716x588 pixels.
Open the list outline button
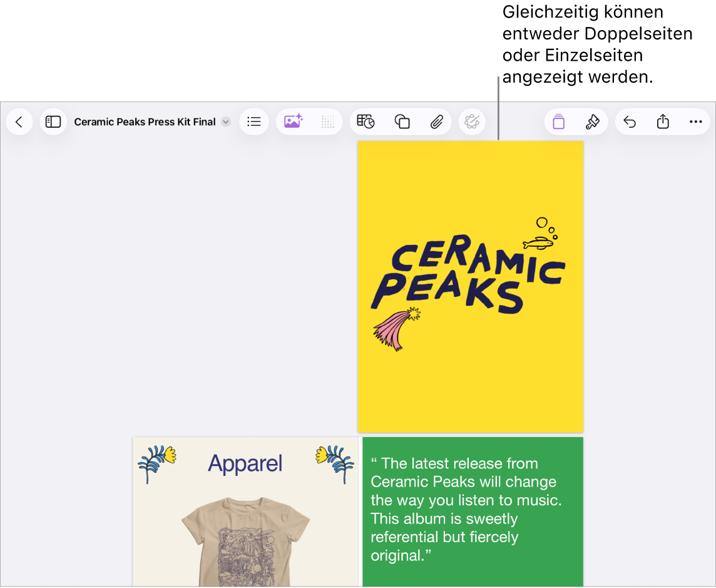coord(254,122)
